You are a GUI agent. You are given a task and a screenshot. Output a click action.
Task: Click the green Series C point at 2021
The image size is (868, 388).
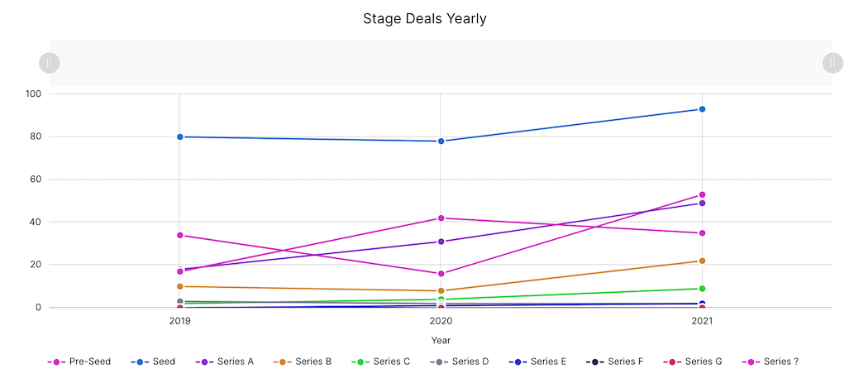[x=702, y=289]
